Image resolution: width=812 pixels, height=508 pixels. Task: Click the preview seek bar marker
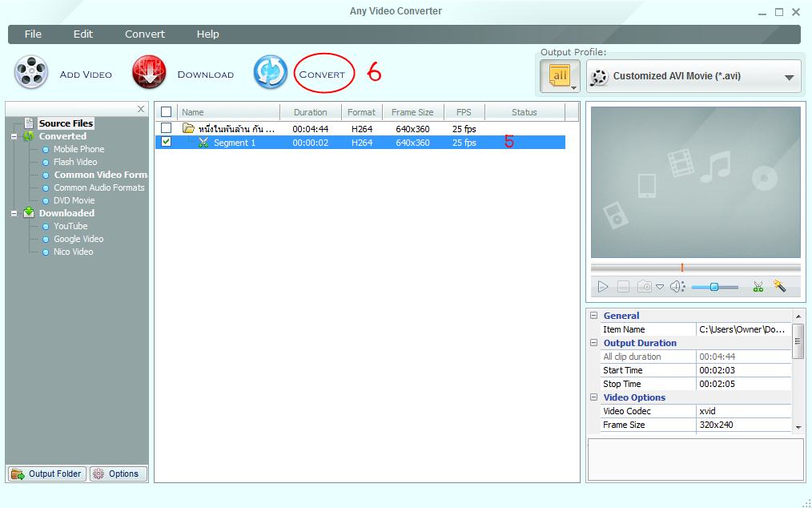tap(682, 268)
